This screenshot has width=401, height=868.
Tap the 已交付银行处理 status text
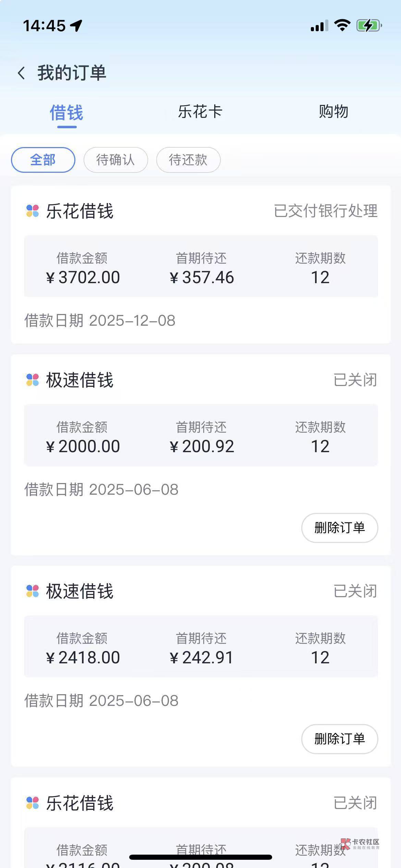pos(326,211)
